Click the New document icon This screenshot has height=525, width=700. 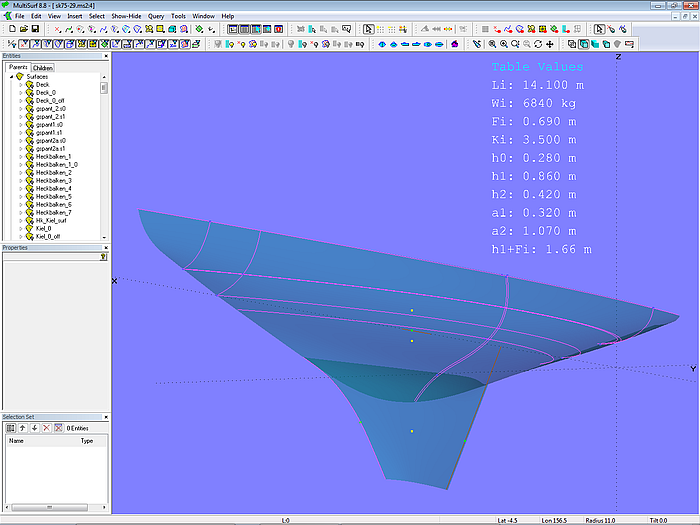(11, 30)
